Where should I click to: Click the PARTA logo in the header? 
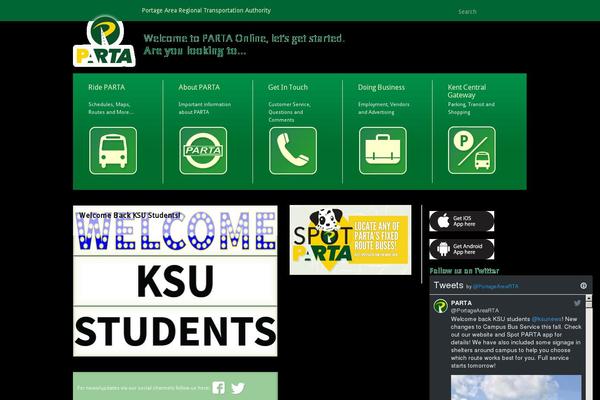pyautogui.click(x=104, y=42)
